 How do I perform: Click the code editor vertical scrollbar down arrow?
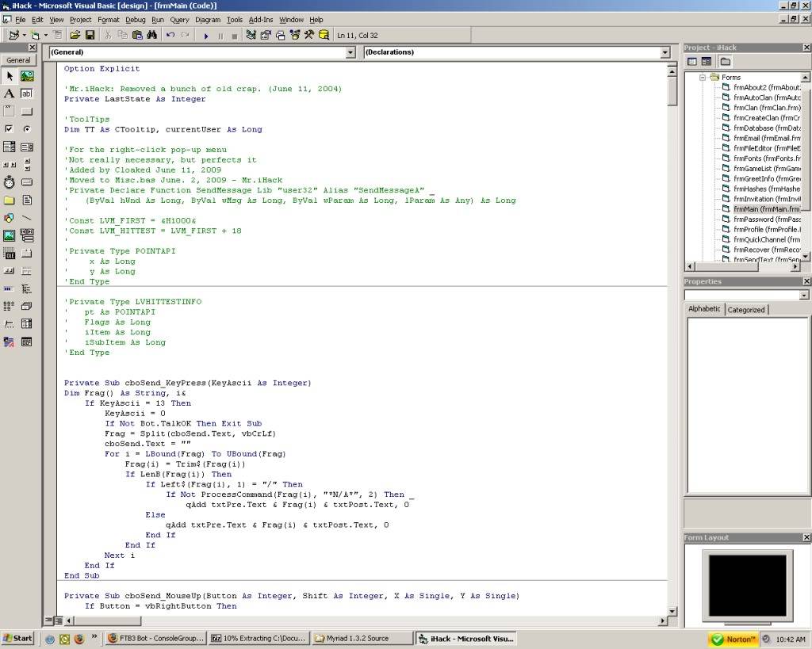click(672, 610)
